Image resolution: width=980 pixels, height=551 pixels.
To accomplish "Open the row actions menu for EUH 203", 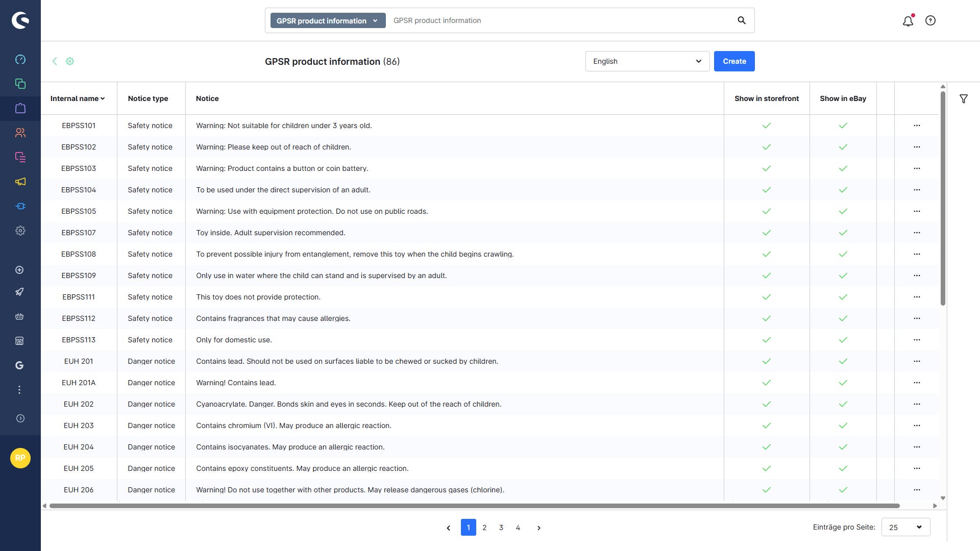I will (917, 425).
